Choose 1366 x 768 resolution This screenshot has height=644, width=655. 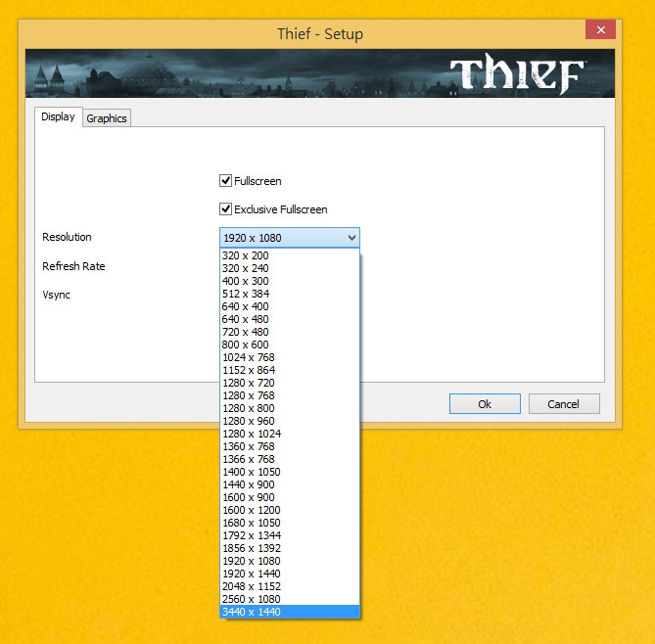290,459
